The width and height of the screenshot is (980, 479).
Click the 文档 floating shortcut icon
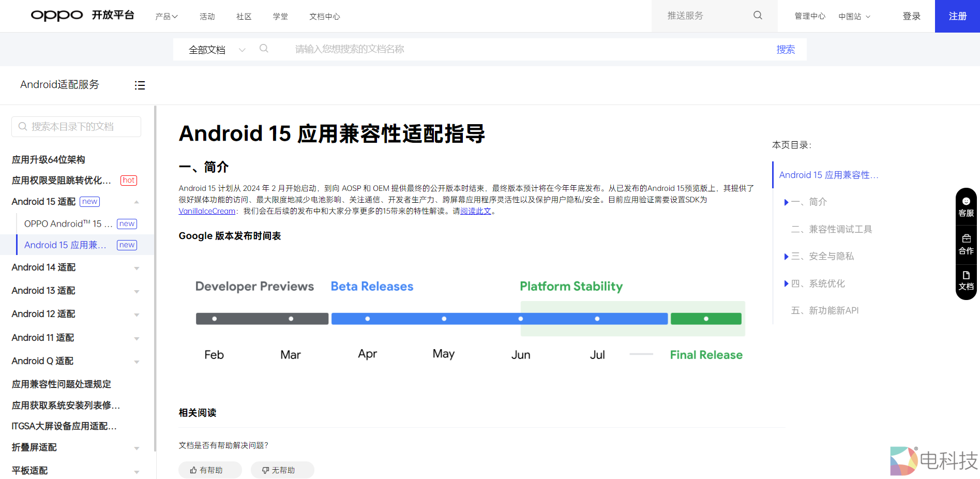click(966, 280)
